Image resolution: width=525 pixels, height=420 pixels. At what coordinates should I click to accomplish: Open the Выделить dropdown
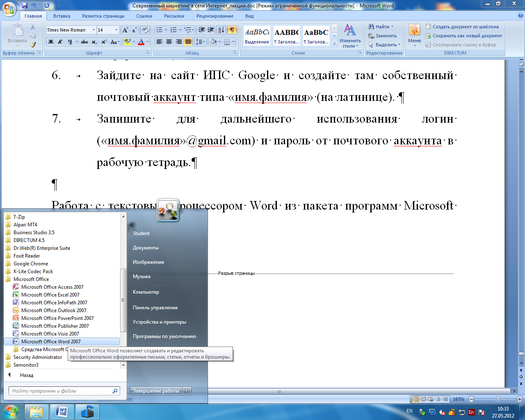point(384,45)
